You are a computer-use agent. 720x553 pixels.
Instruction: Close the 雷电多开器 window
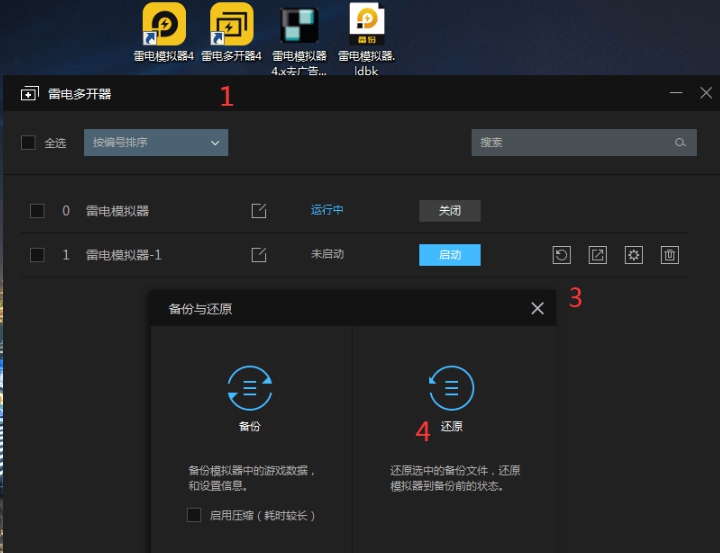(706, 93)
